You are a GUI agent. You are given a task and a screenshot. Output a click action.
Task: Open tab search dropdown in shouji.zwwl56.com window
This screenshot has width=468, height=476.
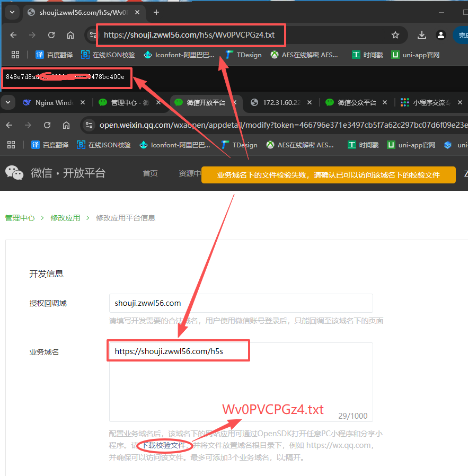pos(12,12)
